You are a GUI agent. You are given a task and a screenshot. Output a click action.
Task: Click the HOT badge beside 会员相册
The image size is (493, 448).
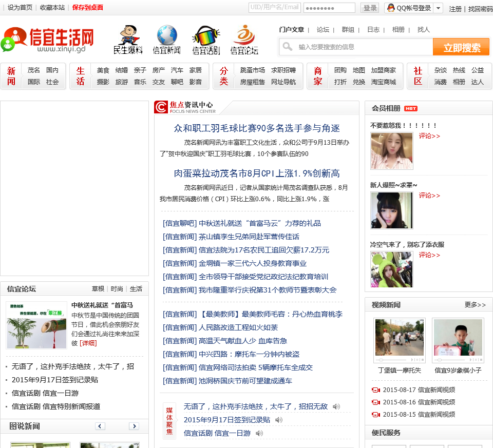[x=411, y=108]
